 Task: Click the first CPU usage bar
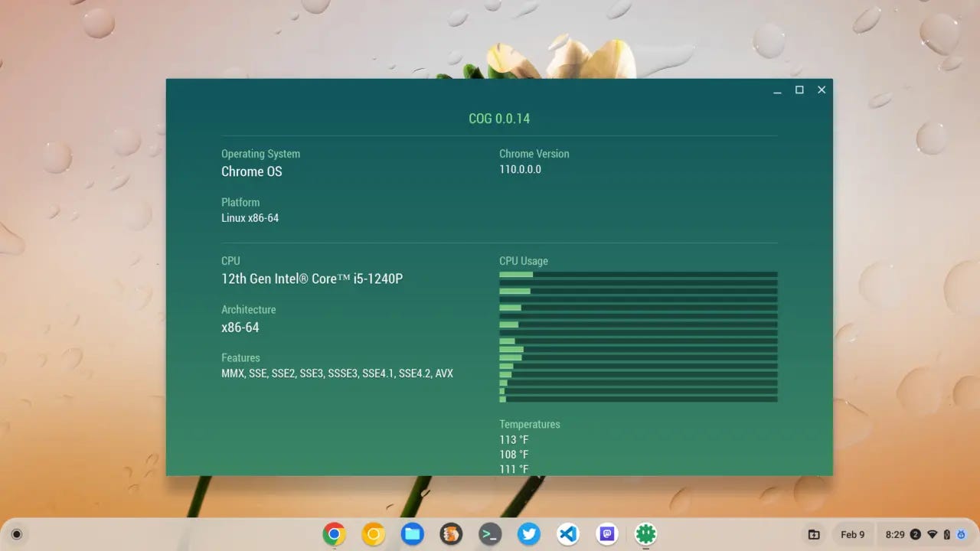[x=639, y=274]
